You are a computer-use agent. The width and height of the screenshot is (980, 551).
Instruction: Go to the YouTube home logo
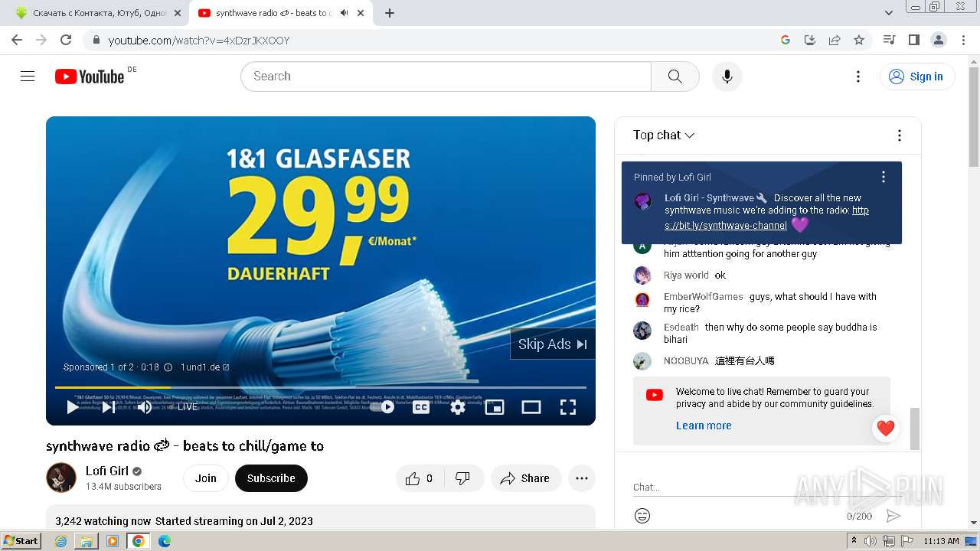(x=90, y=77)
